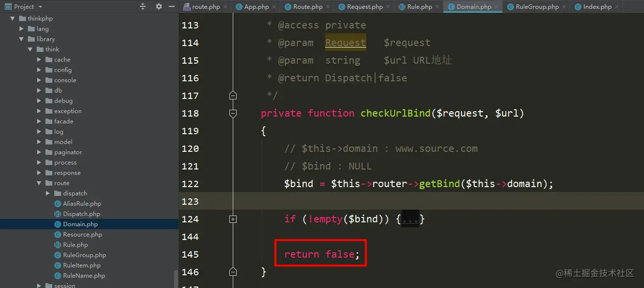The width and height of the screenshot is (644, 288).
Task: Expand the folded if block on line 124
Action: pos(233,219)
